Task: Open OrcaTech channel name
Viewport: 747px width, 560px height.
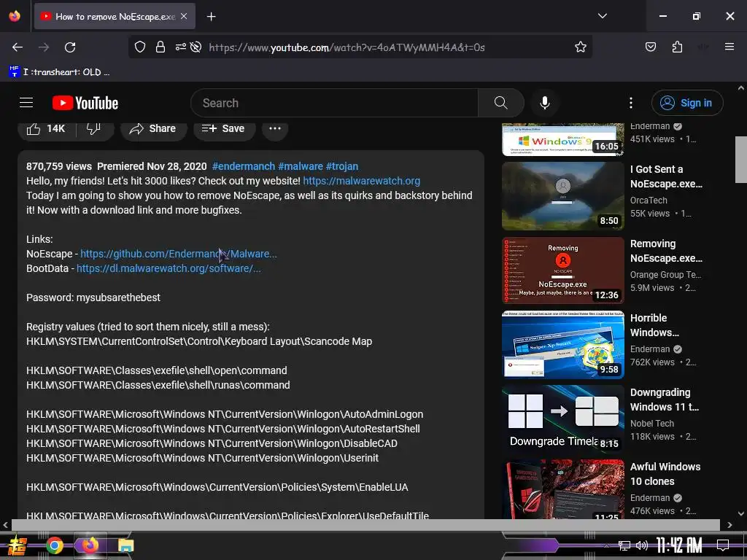Action: tap(649, 201)
